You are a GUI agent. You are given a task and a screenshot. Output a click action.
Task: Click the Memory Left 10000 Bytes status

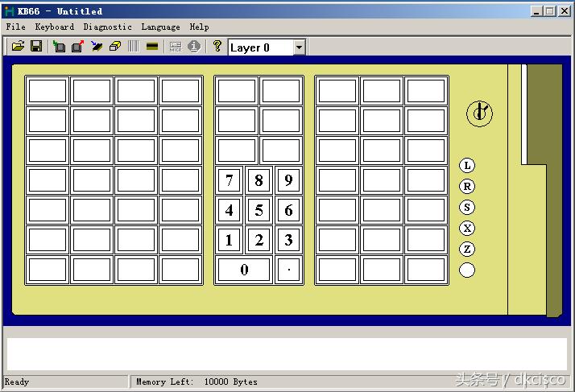click(197, 382)
